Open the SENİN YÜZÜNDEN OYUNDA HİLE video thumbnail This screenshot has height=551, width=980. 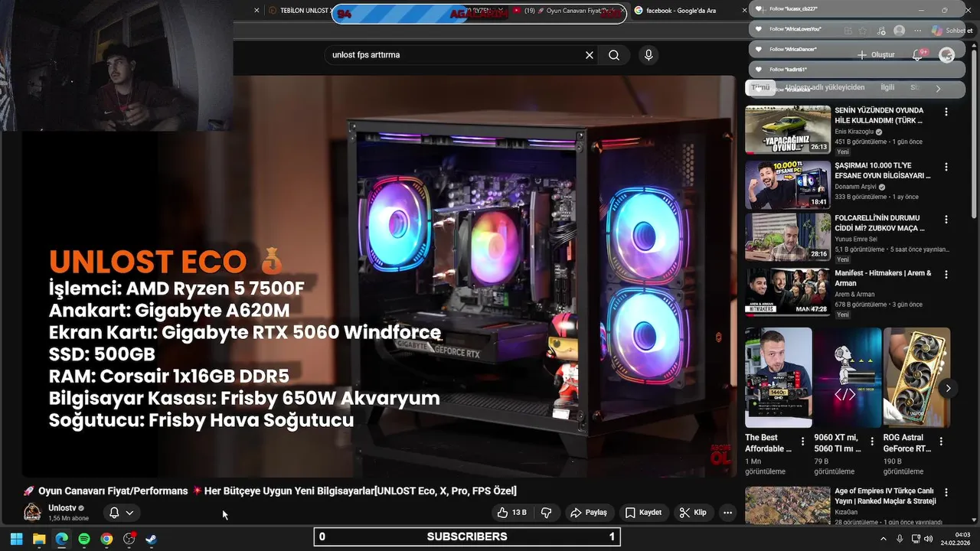(788, 129)
